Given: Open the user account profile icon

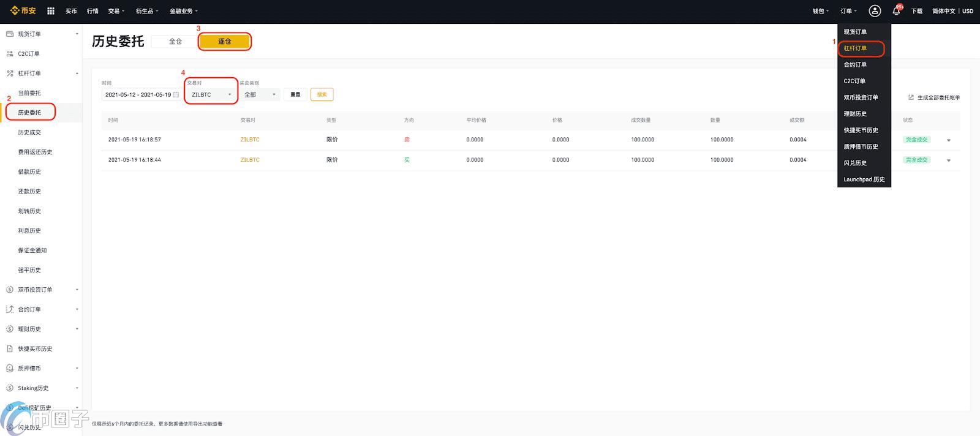Looking at the screenshot, I should 875,11.
